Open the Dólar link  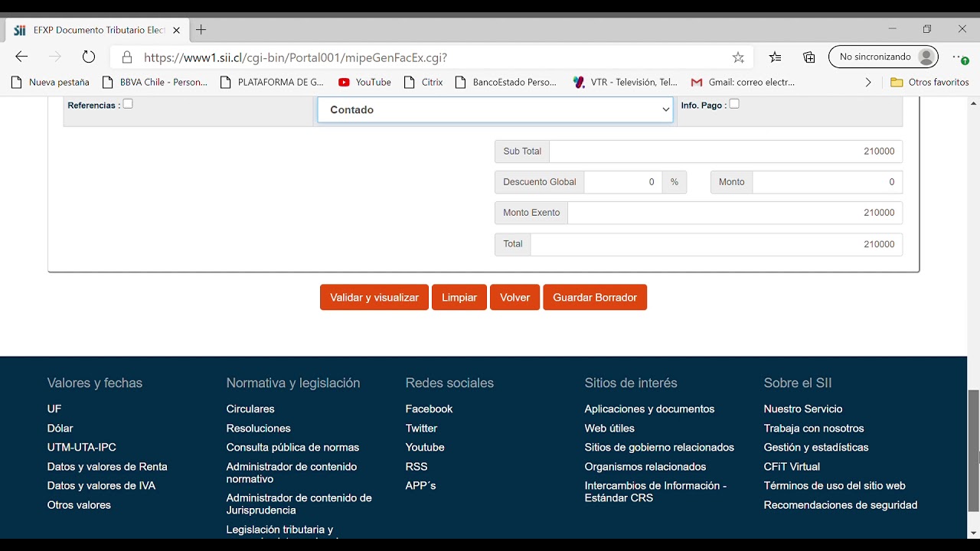tap(60, 429)
